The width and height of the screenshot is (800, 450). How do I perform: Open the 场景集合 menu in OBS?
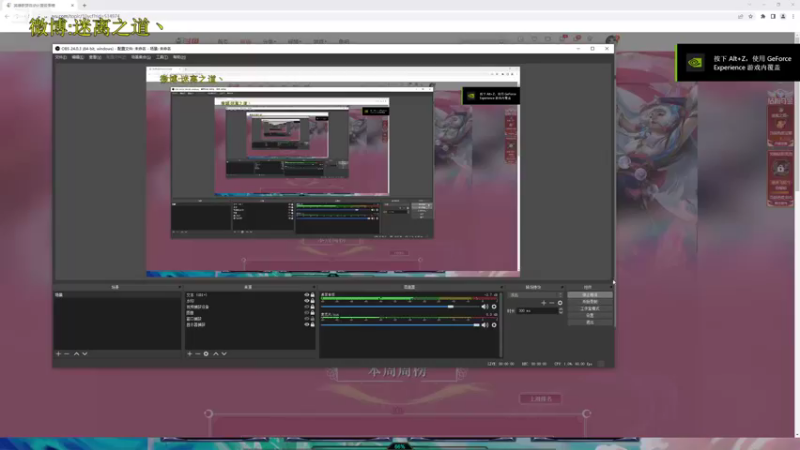[141, 57]
